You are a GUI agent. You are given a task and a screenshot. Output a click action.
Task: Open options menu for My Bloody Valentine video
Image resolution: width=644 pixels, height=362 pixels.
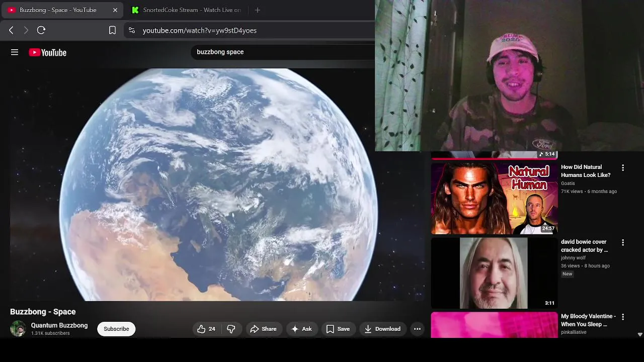623,317
